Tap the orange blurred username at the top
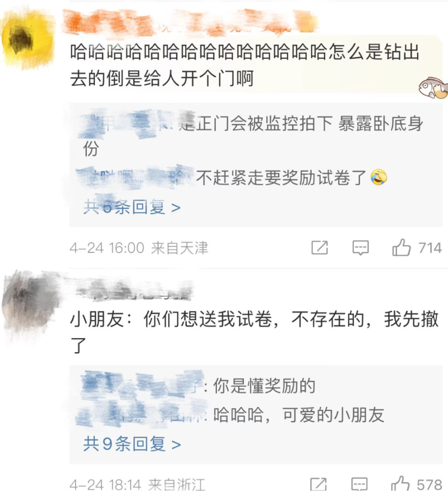The height and width of the screenshot is (494, 448). click(x=189, y=21)
